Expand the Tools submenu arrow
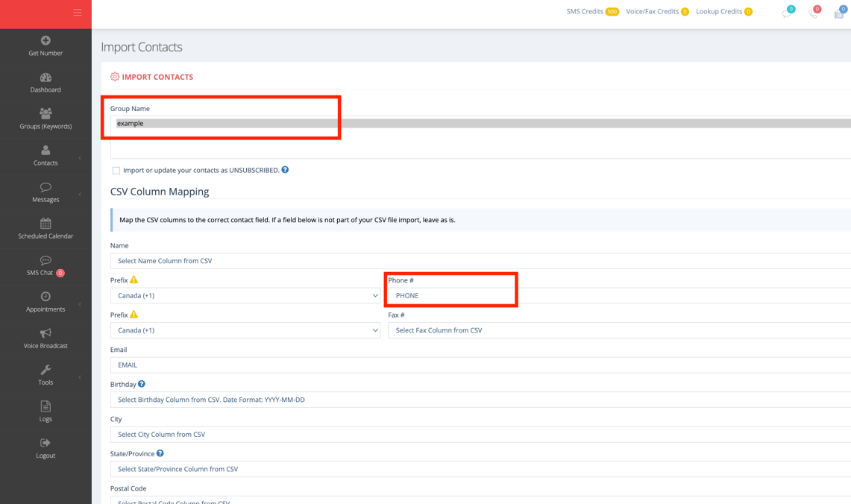 tap(81, 377)
